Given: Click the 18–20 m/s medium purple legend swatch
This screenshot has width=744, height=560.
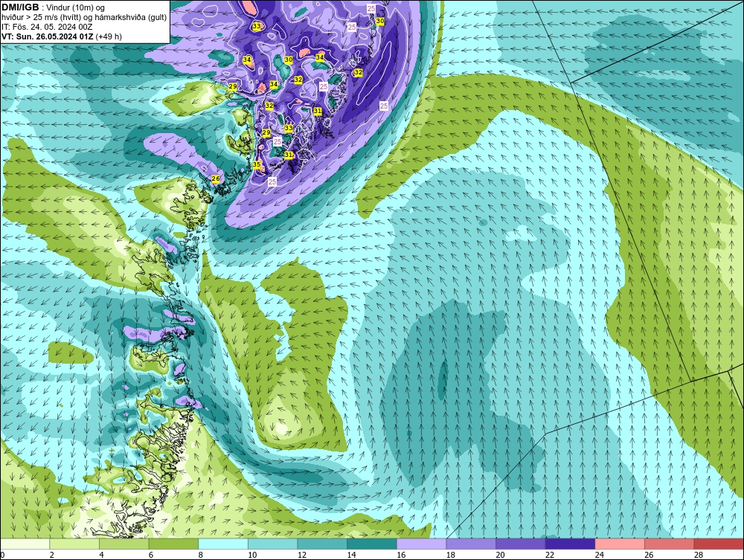Looking at the screenshot, I should [471, 544].
